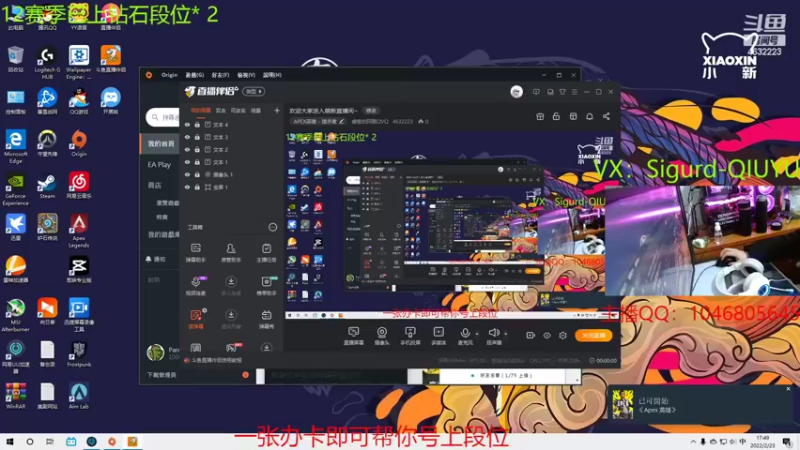
Task: Open the 房管助手 room manager tool
Action: point(231,253)
